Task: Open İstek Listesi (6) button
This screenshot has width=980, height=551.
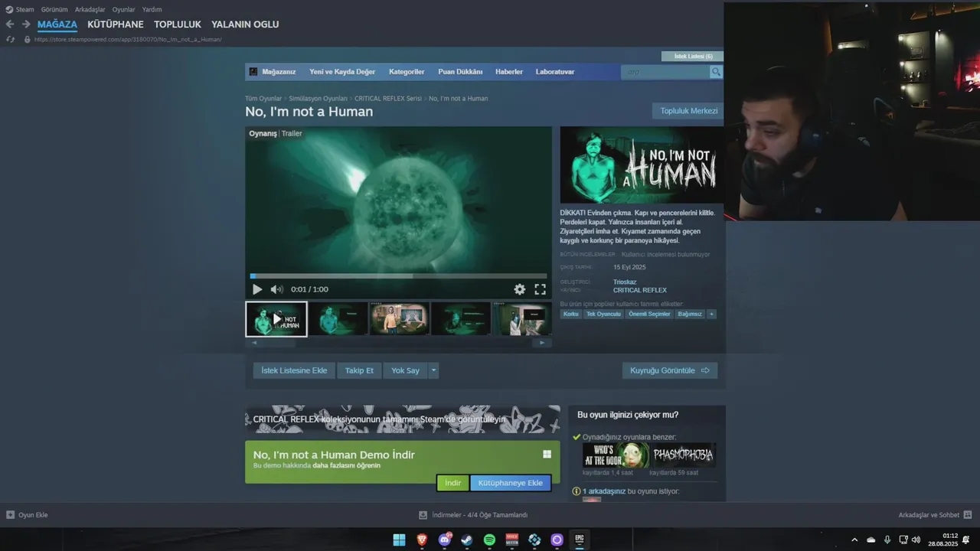Action: pyautogui.click(x=693, y=57)
